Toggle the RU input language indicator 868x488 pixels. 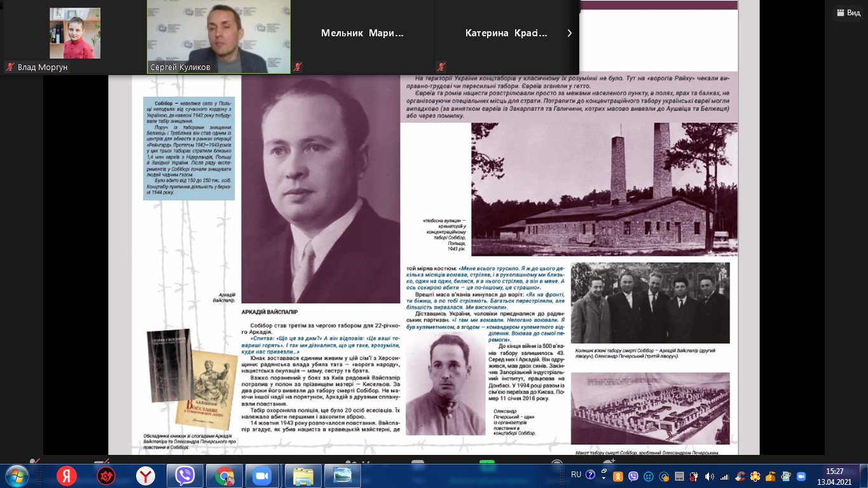click(576, 475)
